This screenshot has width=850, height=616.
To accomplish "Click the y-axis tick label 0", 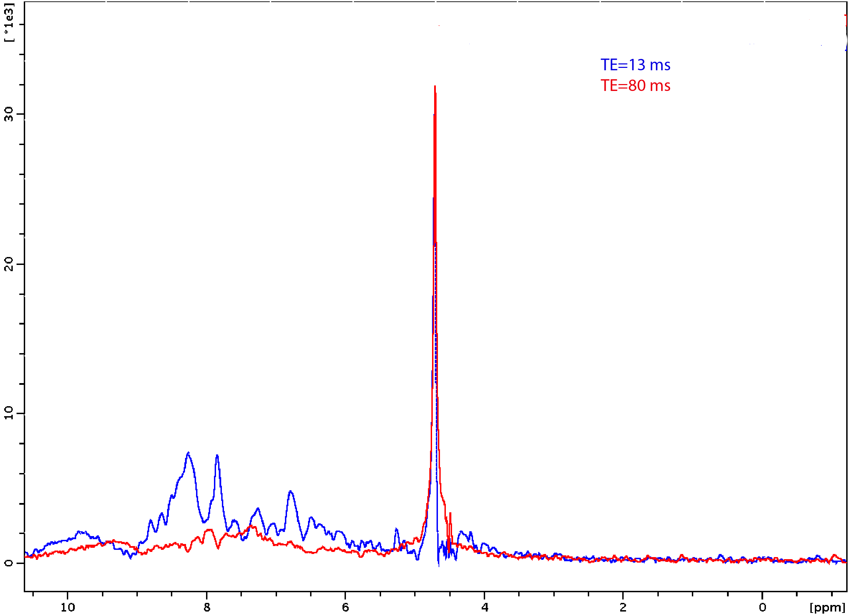I will point(8,563).
